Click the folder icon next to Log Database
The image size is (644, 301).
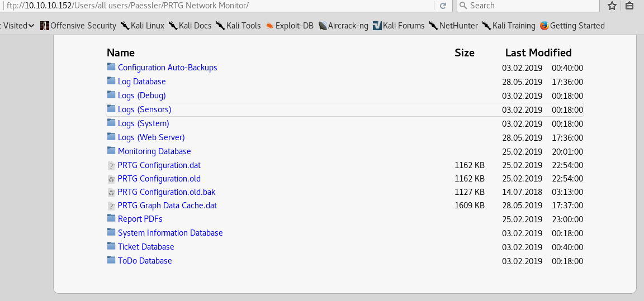tap(111, 82)
